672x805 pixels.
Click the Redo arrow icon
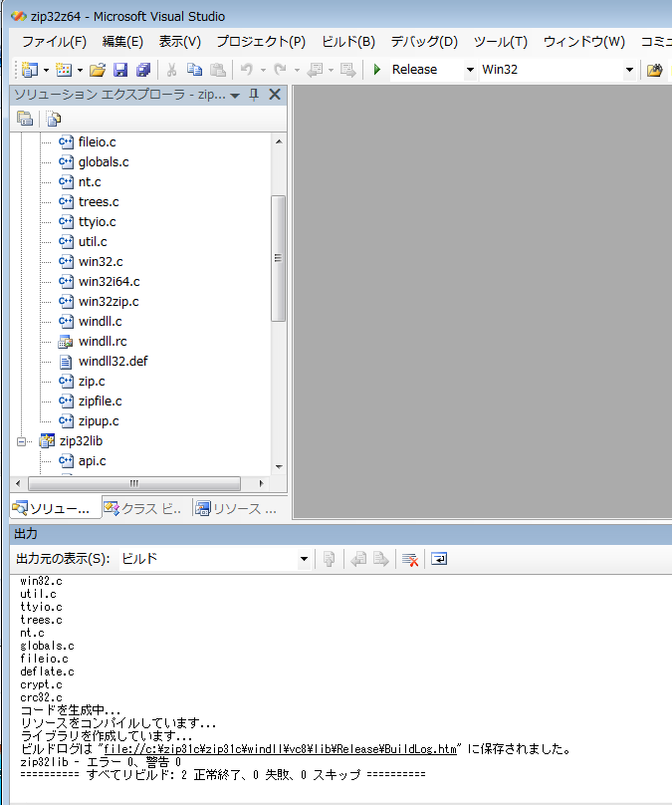tap(280, 70)
